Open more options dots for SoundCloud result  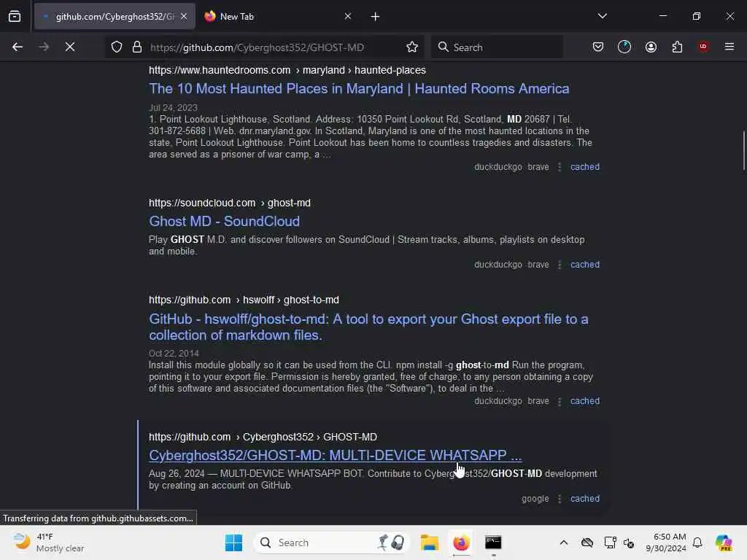point(560,265)
